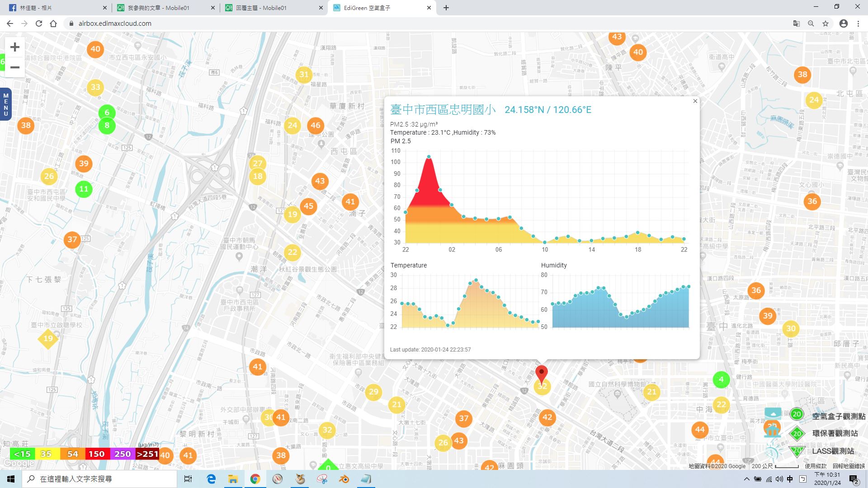
Task: Click the LASS觀測站 legend label
Action: pyautogui.click(x=833, y=451)
